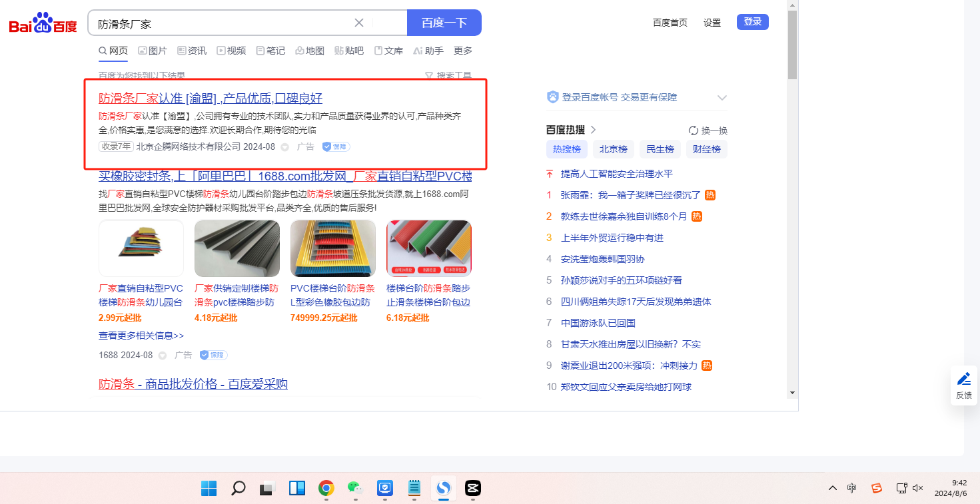Switch to the 资讯 search tab
The width and height of the screenshot is (980, 504).
192,51
